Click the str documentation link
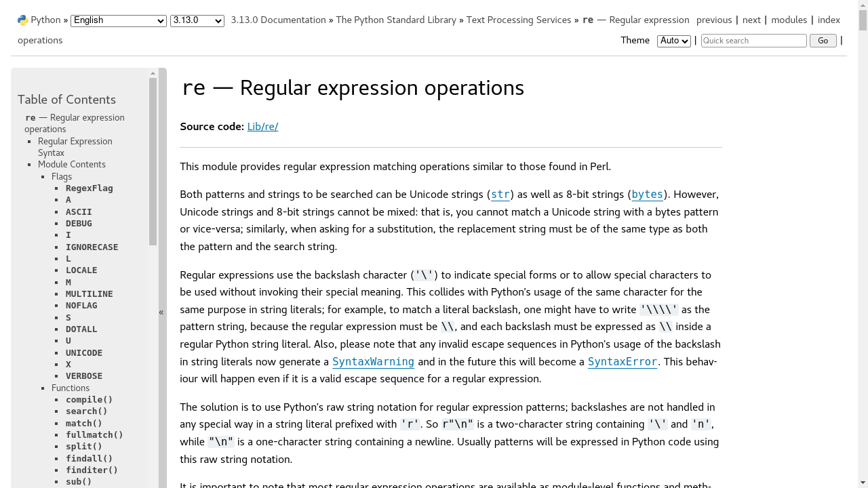The width and height of the screenshot is (868, 488). click(x=500, y=195)
